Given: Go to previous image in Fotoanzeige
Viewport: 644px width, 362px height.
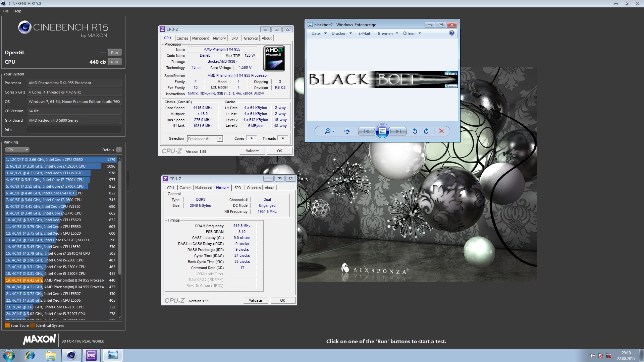Looking at the screenshot, I should click(366, 131).
